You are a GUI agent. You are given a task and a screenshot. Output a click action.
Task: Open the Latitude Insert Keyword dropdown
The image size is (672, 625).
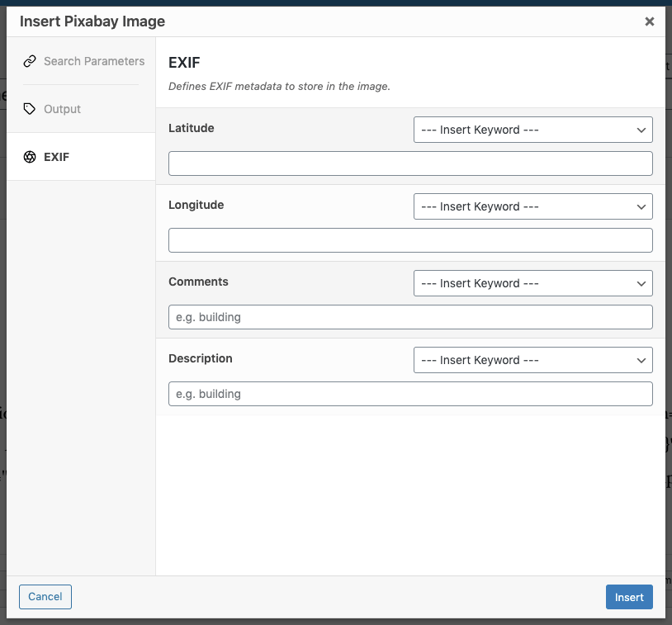532,130
